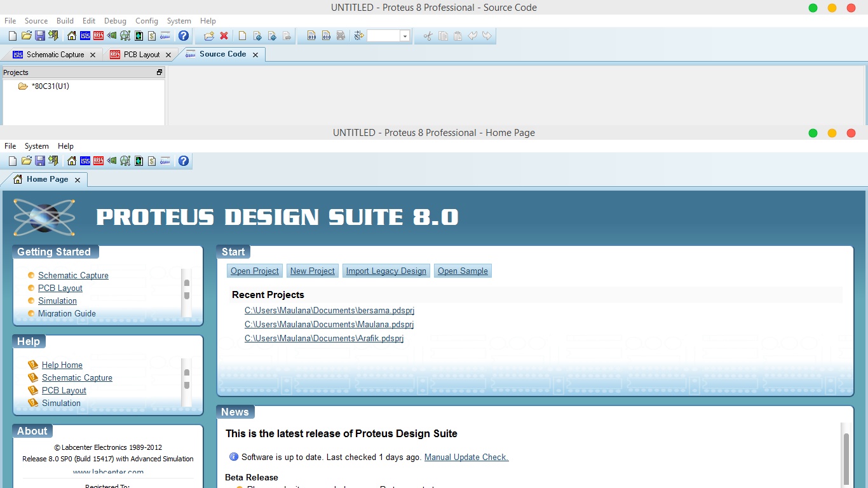Click Open Project folder icon in Source Code window toolbar
This screenshot has height=488, width=868.
point(26,36)
